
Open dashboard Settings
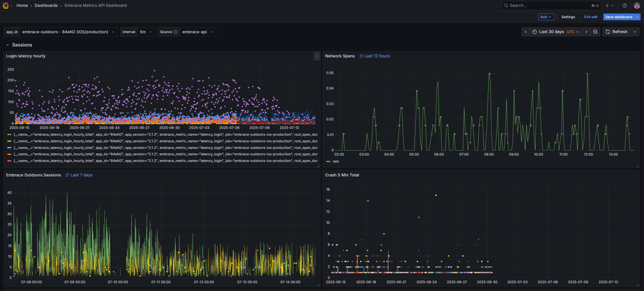tap(568, 17)
